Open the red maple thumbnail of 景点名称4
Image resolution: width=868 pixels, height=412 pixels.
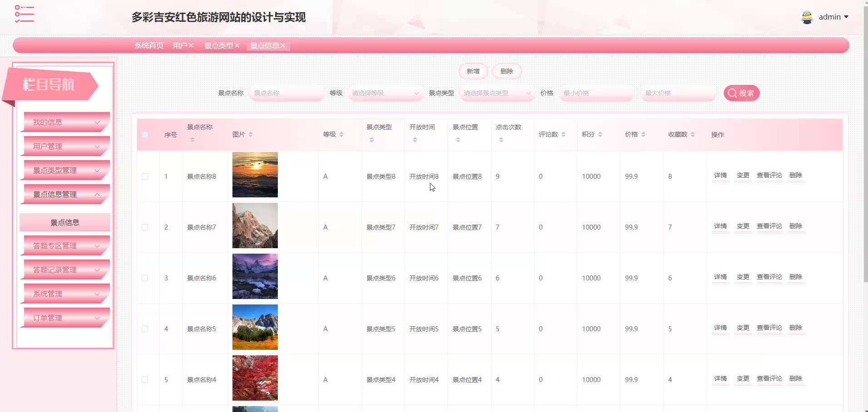[x=255, y=378]
